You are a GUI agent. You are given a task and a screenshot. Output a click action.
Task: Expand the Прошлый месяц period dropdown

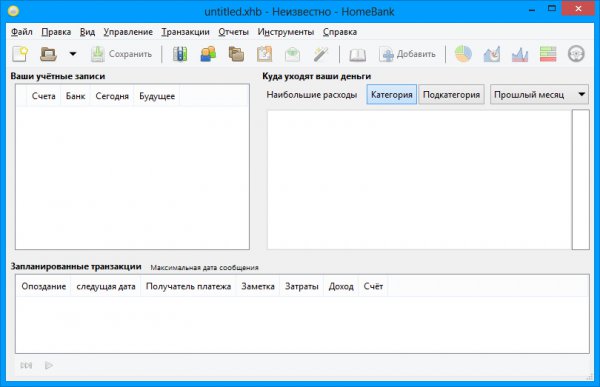[539, 95]
